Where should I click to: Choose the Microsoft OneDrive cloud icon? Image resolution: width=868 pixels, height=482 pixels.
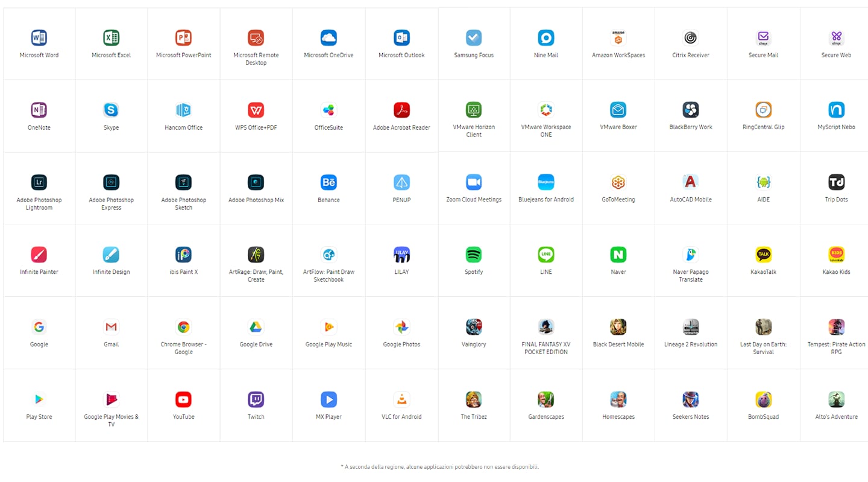pos(329,38)
